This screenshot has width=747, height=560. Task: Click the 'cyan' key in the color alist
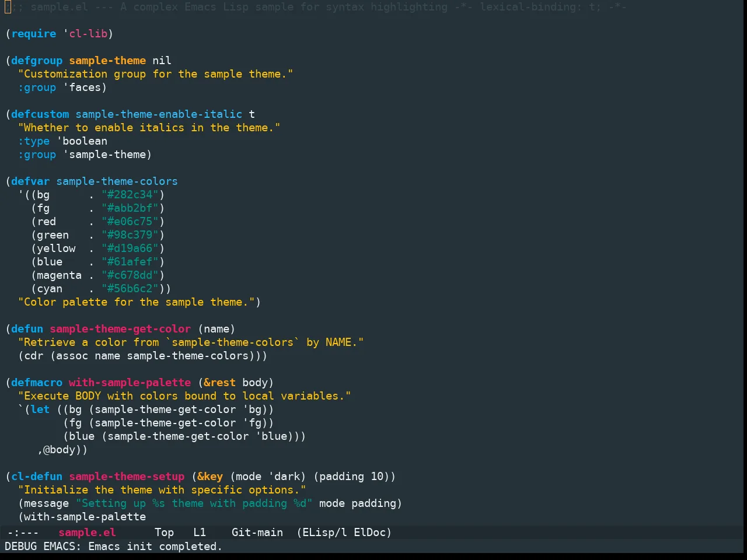click(x=50, y=289)
